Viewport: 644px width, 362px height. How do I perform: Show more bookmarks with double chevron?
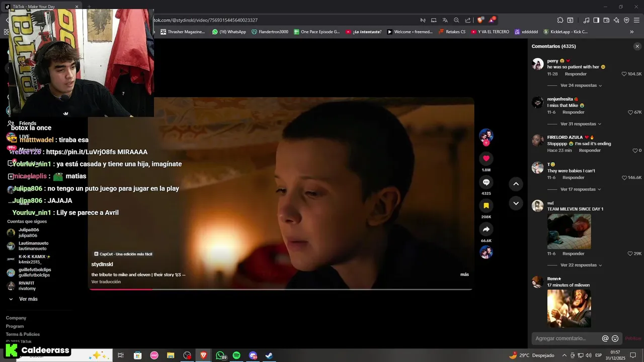click(x=632, y=32)
